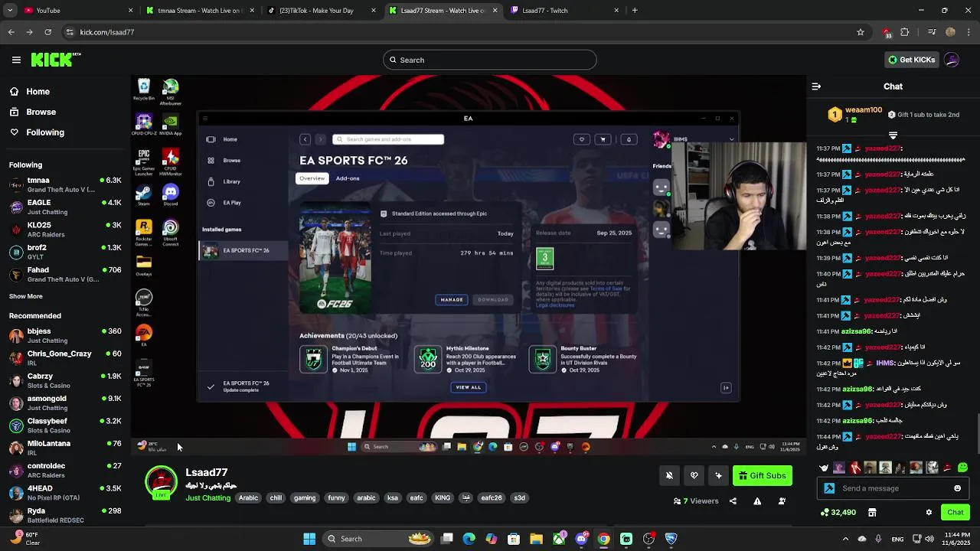Report the stream with warning icon
980x551 pixels.
pyautogui.click(x=757, y=501)
